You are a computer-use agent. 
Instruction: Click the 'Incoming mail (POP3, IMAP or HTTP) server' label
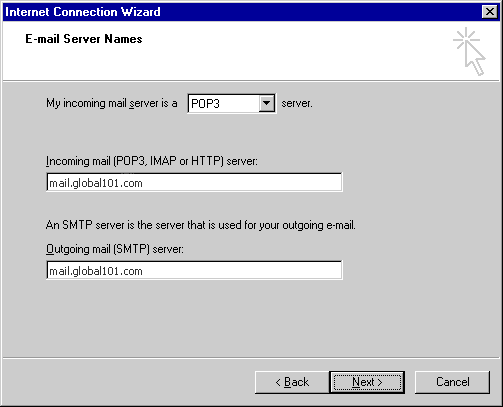(x=152, y=161)
